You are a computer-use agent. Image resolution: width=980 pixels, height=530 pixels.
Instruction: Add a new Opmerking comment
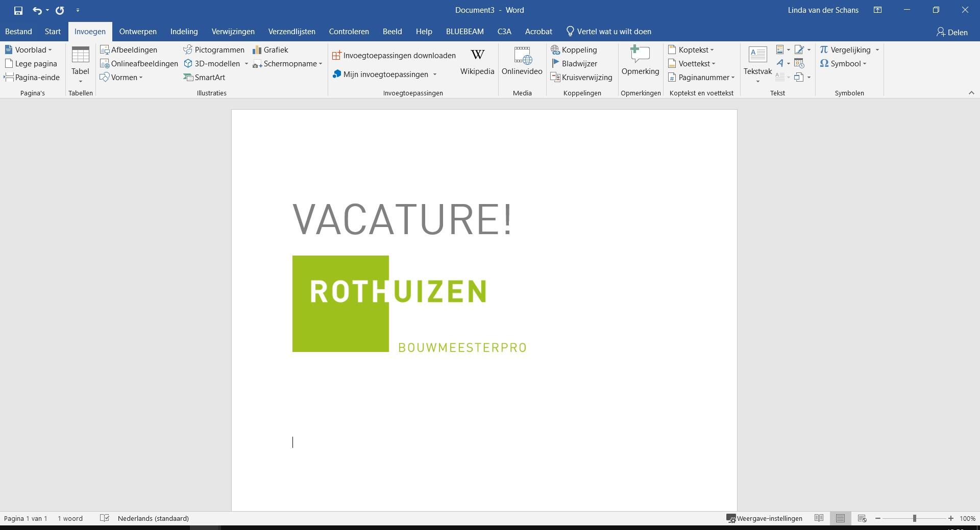tap(640, 61)
